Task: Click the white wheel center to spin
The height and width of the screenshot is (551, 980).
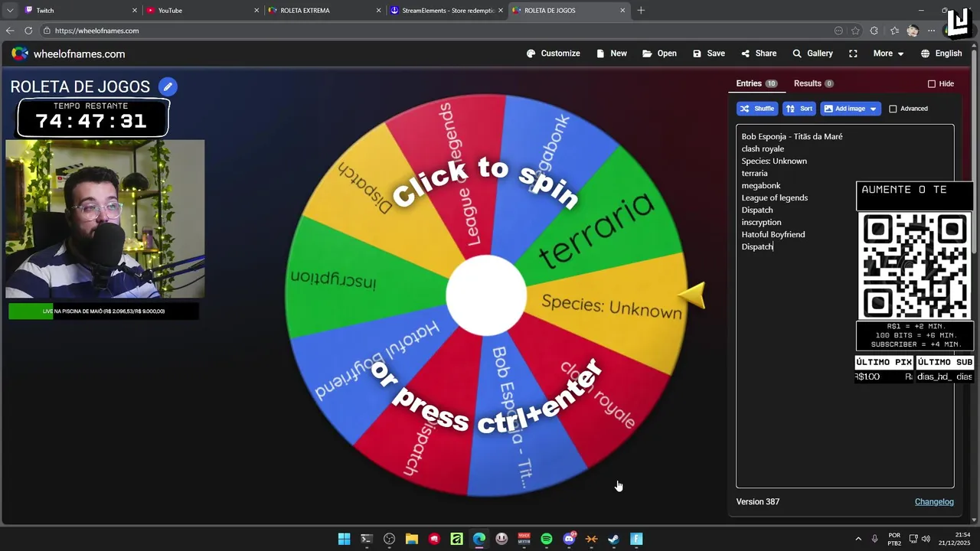Action: (486, 295)
